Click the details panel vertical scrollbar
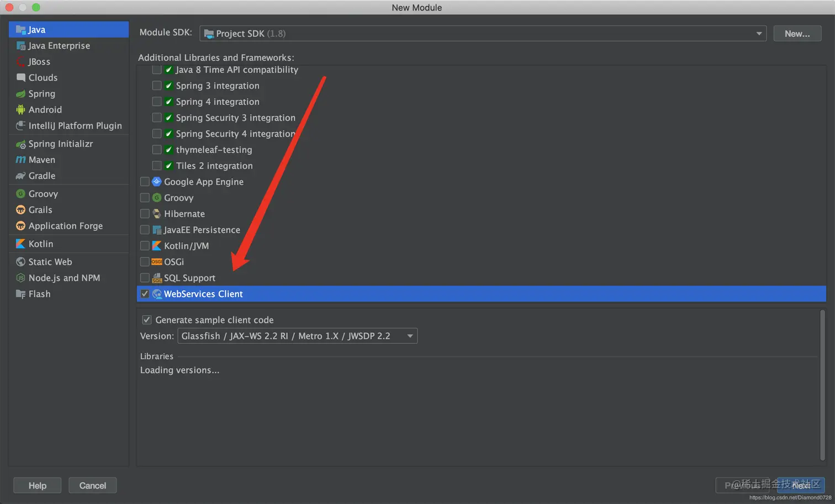Screen dimensions: 835x504 tap(822, 385)
